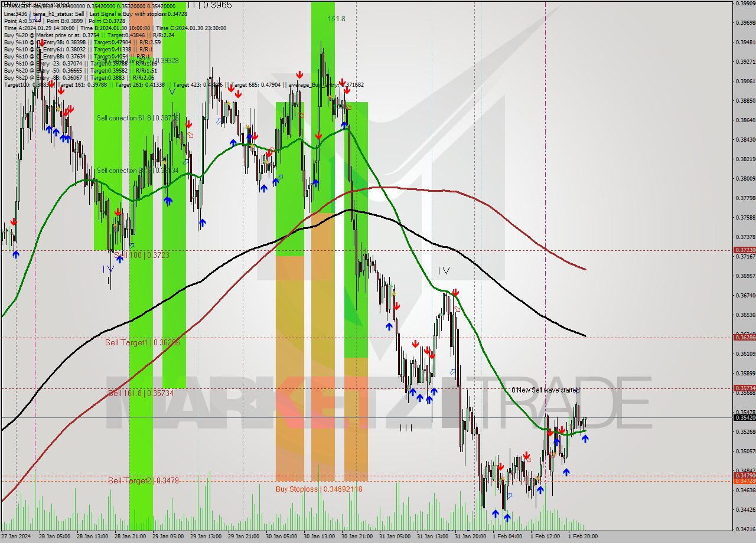Click the '1 Feb 20:00' time axis label
The width and height of the screenshot is (756, 543).
583,537
